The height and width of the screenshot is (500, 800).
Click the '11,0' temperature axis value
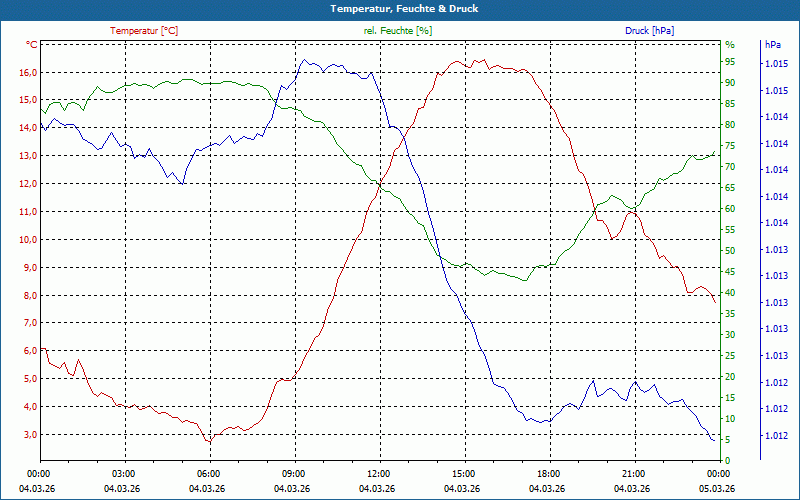[x=28, y=212]
